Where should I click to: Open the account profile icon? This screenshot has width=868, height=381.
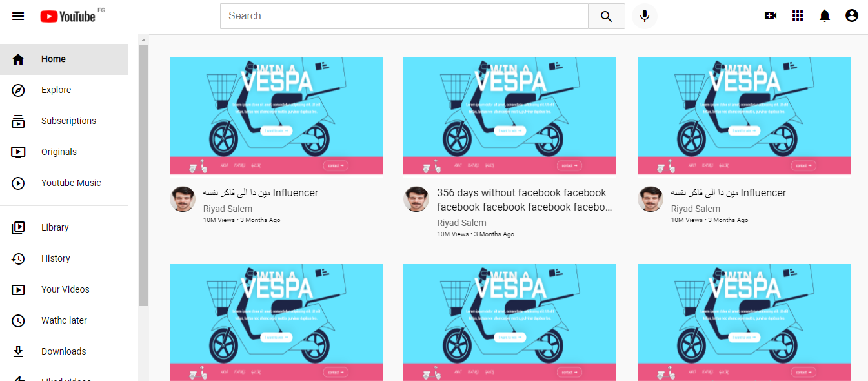point(852,16)
